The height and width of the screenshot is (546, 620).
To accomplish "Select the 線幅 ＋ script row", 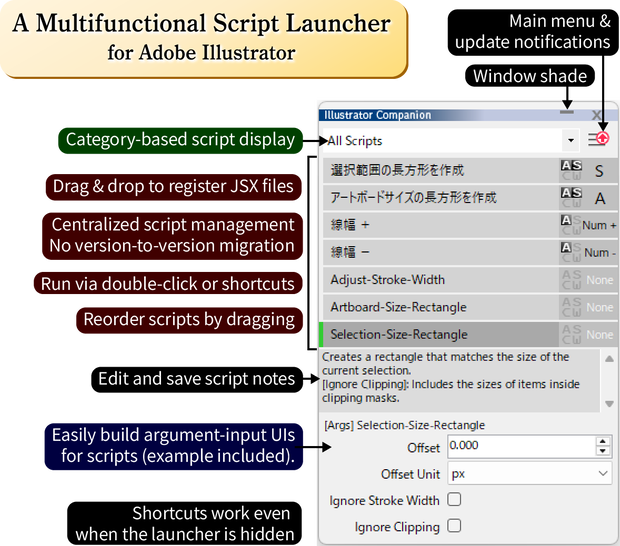I will coord(441,225).
